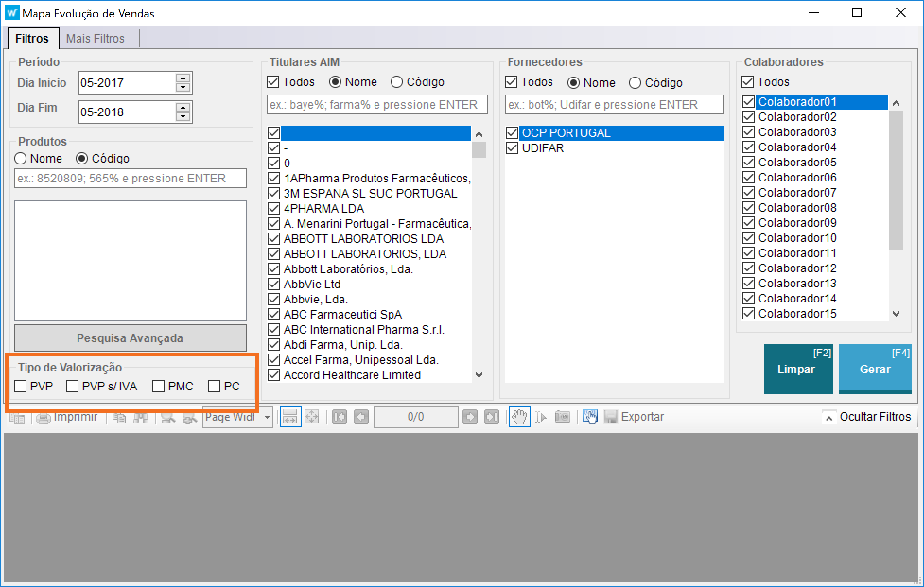Viewport: 924px width, 587px height.
Task: Click the fit page width icon
Action: pos(290,417)
